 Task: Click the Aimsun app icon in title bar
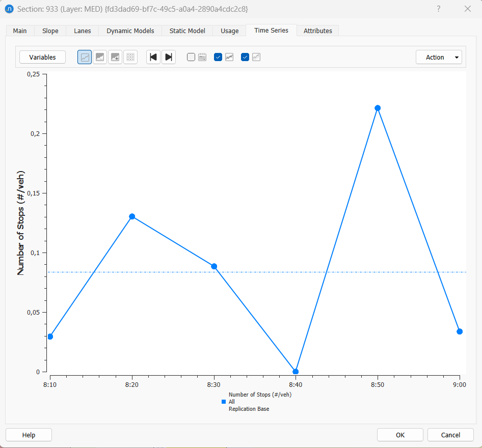point(9,9)
